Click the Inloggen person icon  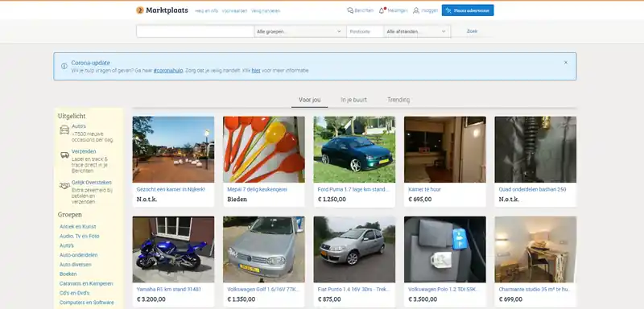(x=416, y=10)
